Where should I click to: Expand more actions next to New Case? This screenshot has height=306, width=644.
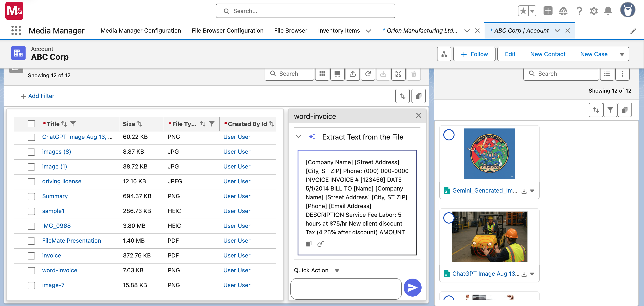pyautogui.click(x=622, y=54)
